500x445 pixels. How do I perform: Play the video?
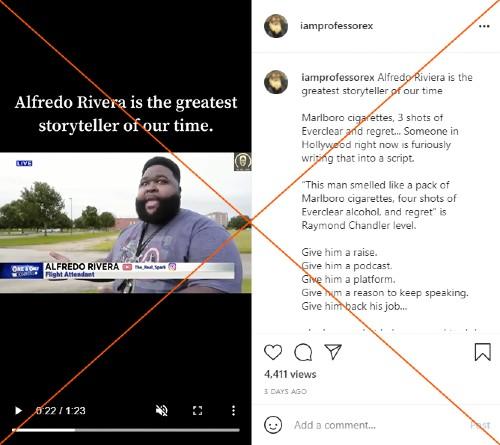[x=19, y=410]
